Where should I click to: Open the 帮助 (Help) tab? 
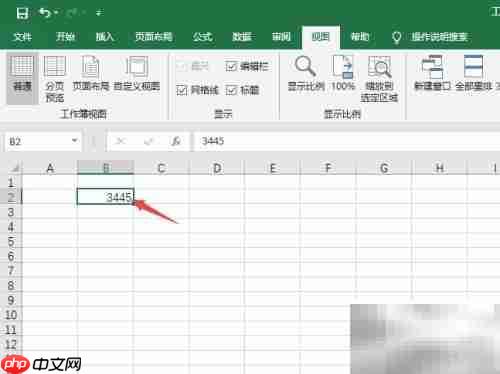pyautogui.click(x=360, y=37)
